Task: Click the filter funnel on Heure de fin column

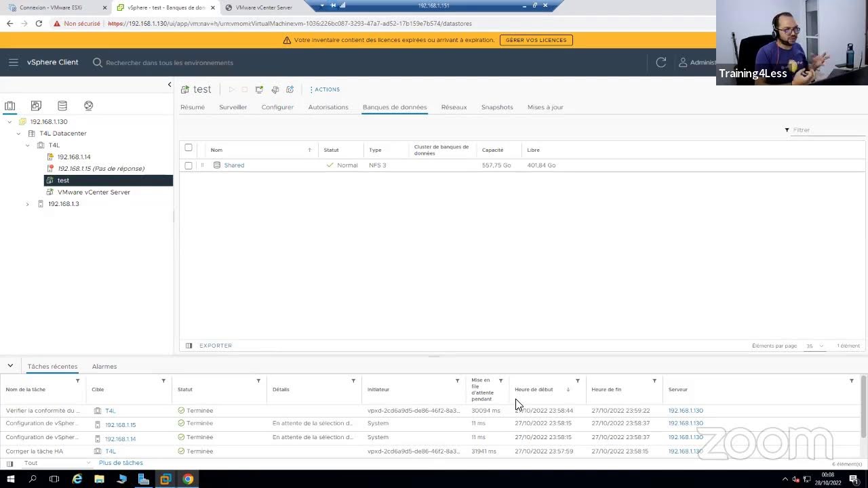Action: pos(654,381)
